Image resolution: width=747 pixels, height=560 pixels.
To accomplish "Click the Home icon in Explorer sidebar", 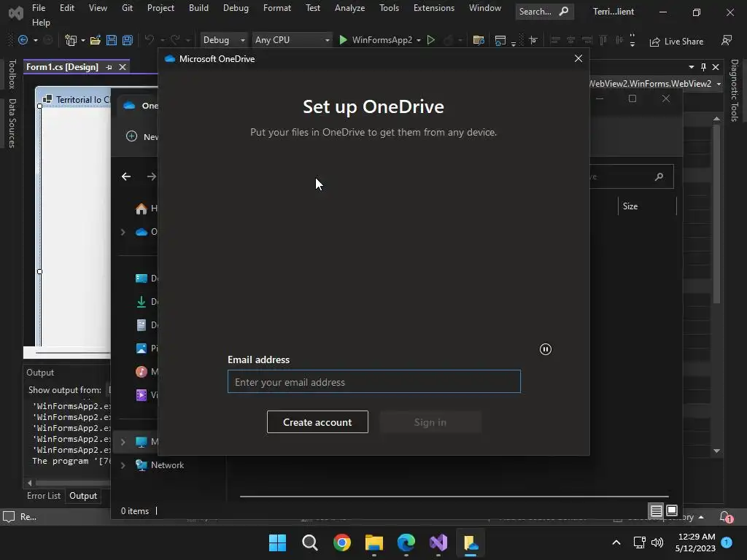I will tap(141, 209).
